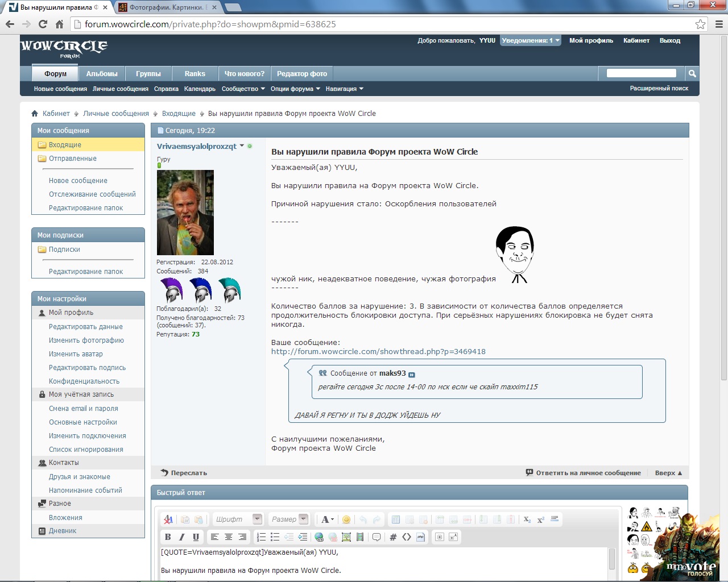Screen dimensions: 728x582
Task: Click the Remove formatting icon in editor
Action: click(x=168, y=519)
